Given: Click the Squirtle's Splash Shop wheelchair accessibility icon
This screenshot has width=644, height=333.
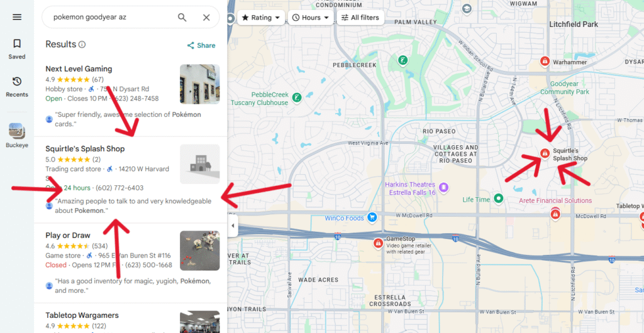Looking at the screenshot, I should pyautogui.click(x=109, y=169).
